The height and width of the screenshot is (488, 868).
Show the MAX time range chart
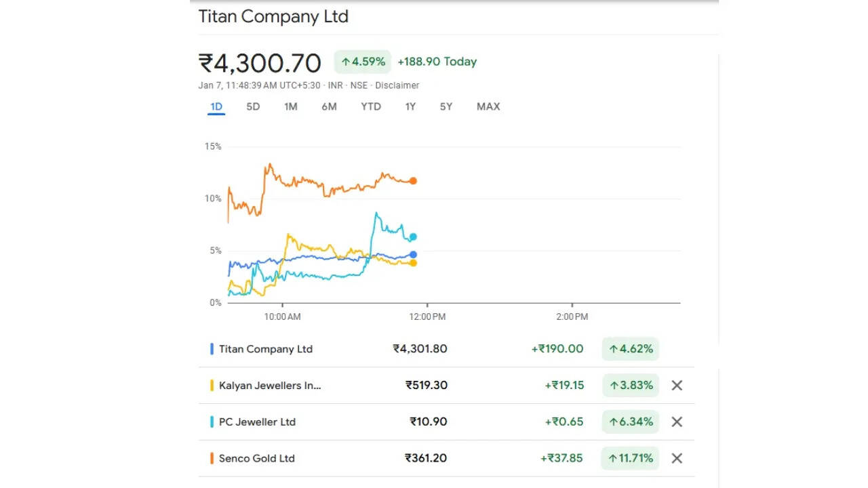[488, 106]
